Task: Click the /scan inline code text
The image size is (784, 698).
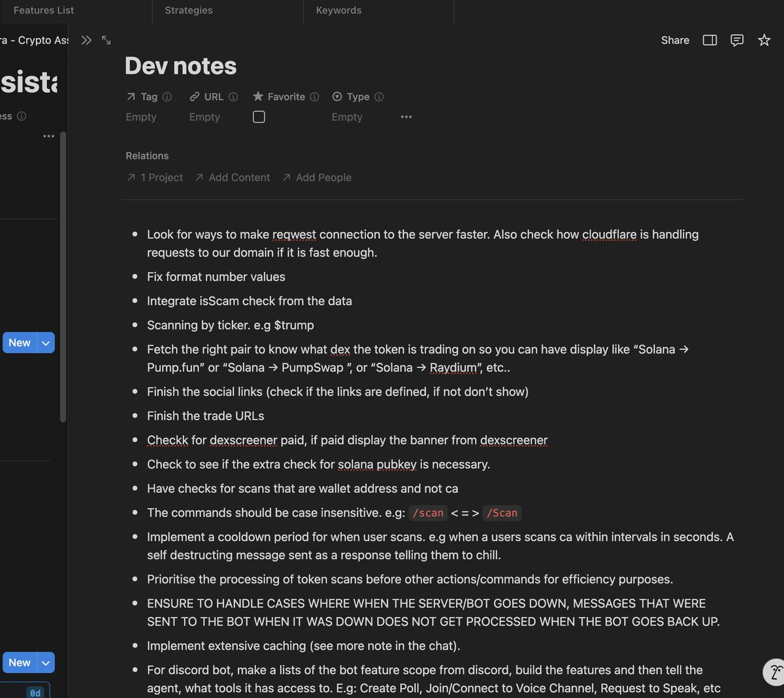Action: (x=428, y=513)
